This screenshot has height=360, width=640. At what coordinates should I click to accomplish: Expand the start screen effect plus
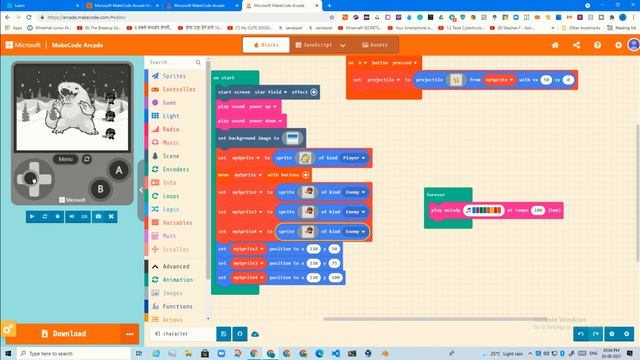(314, 92)
